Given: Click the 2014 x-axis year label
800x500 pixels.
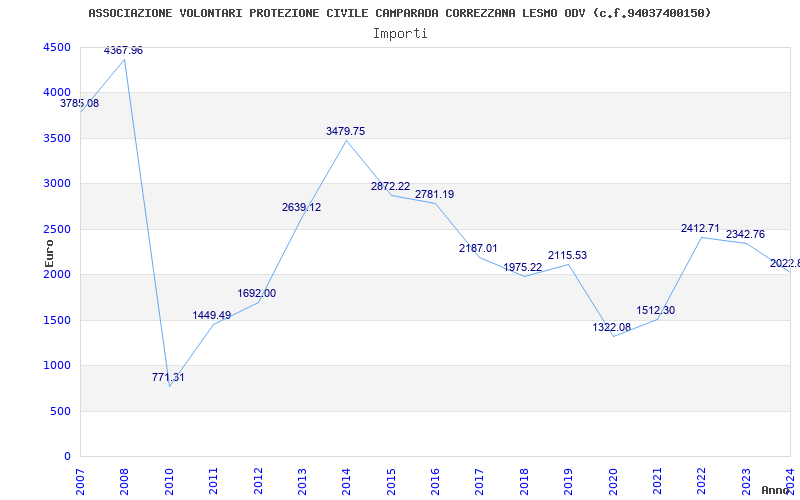Looking at the screenshot, I should point(346,481).
